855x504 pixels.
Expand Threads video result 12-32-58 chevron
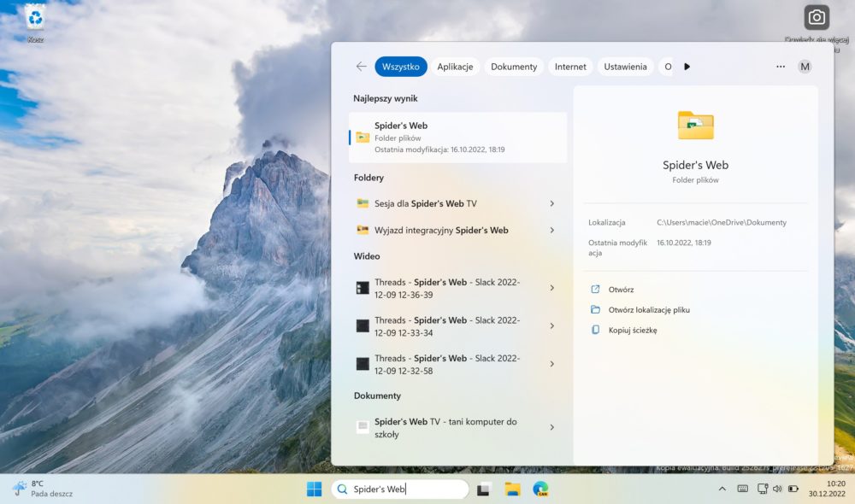pyautogui.click(x=551, y=364)
